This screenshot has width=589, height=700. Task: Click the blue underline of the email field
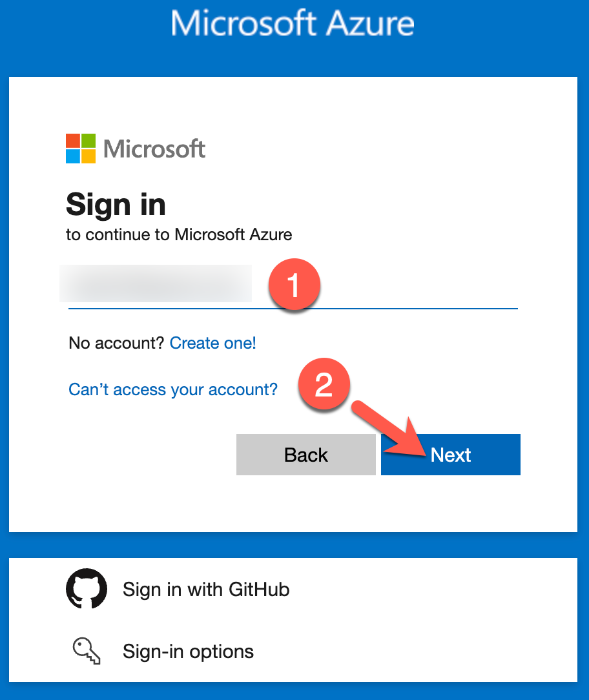[x=293, y=308]
